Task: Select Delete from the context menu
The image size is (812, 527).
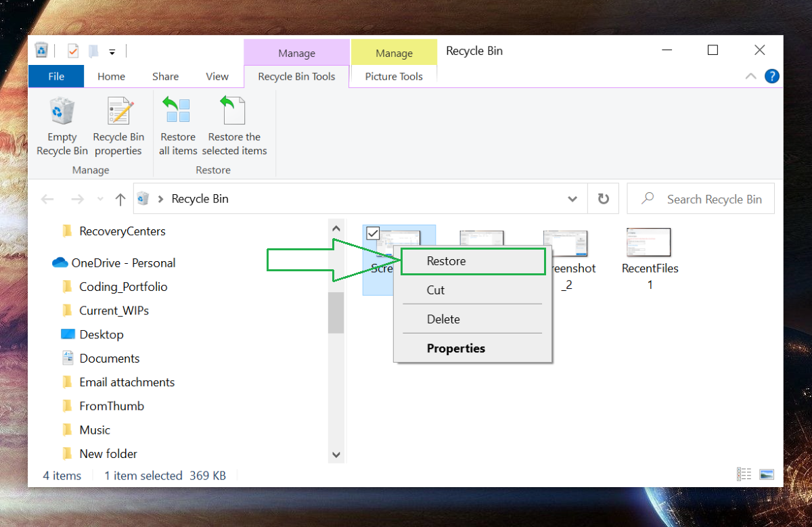Action: tap(443, 319)
